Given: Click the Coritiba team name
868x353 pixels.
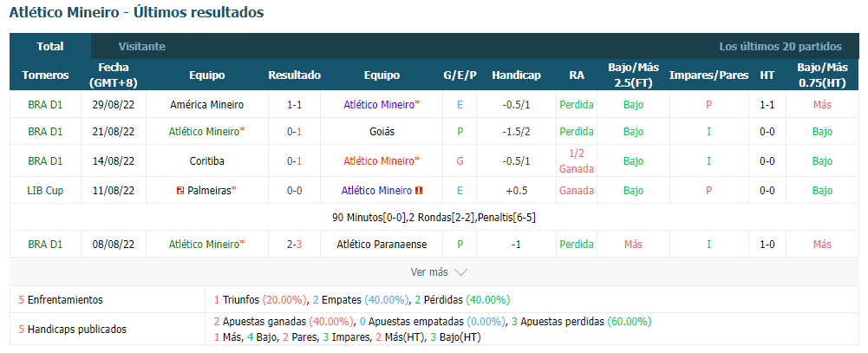Looking at the screenshot, I should click(207, 161).
